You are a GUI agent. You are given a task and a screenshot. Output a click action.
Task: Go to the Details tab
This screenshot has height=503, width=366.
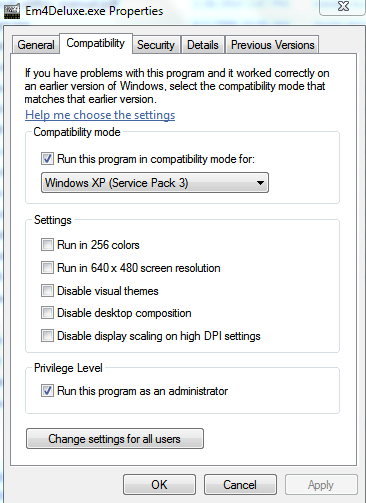[203, 45]
